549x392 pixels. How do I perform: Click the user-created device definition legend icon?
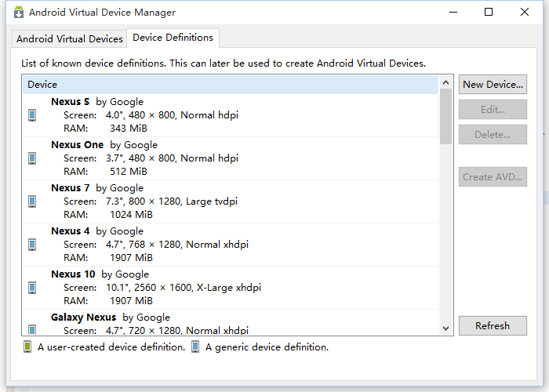click(x=28, y=347)
